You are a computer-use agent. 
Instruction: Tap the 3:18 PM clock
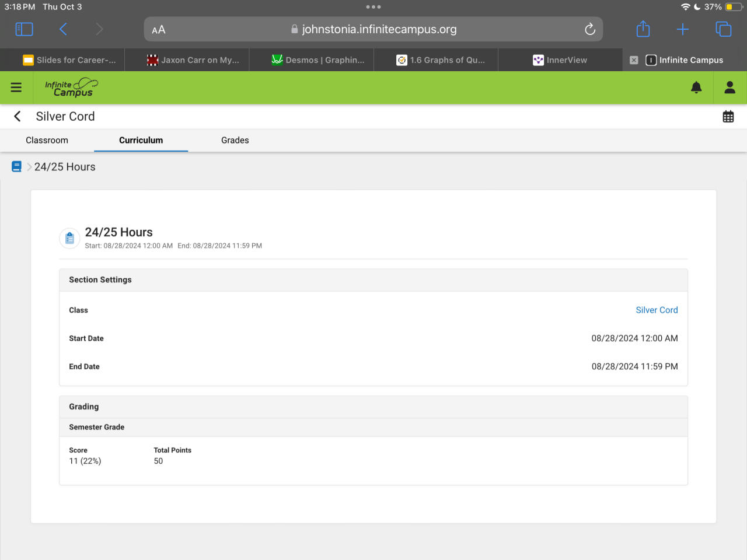coord(20,7)
